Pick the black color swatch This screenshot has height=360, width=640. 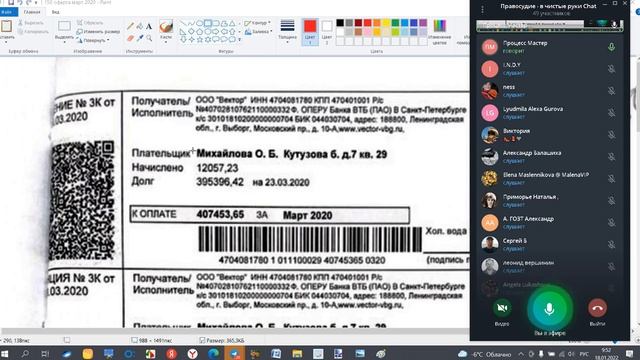(340, 23)
